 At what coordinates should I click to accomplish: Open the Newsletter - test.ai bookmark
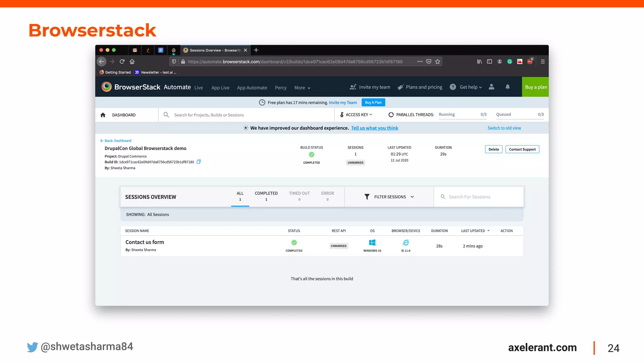tap(156, 72)
